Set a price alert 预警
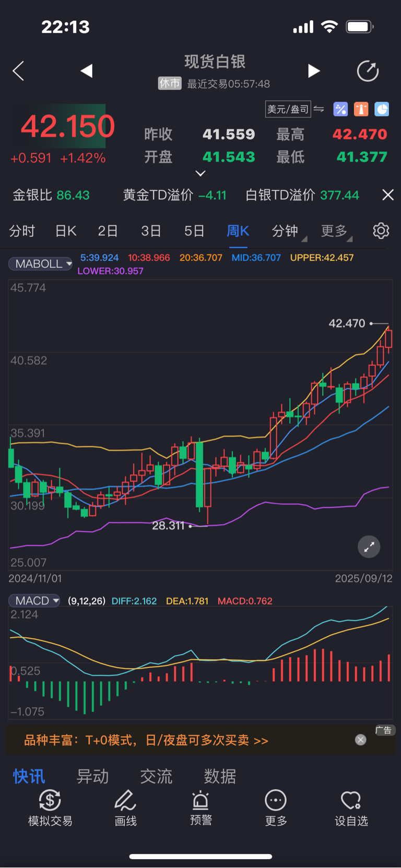Viewport: 401px width, 868px height. click(200, 808)
